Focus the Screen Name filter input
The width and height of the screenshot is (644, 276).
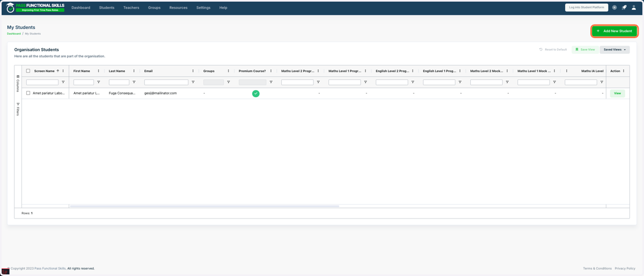(42, 82)
